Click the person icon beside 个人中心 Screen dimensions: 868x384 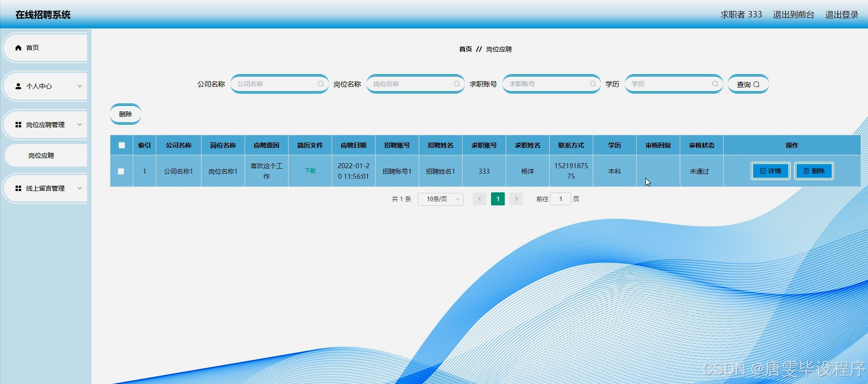tap(18, 86)
